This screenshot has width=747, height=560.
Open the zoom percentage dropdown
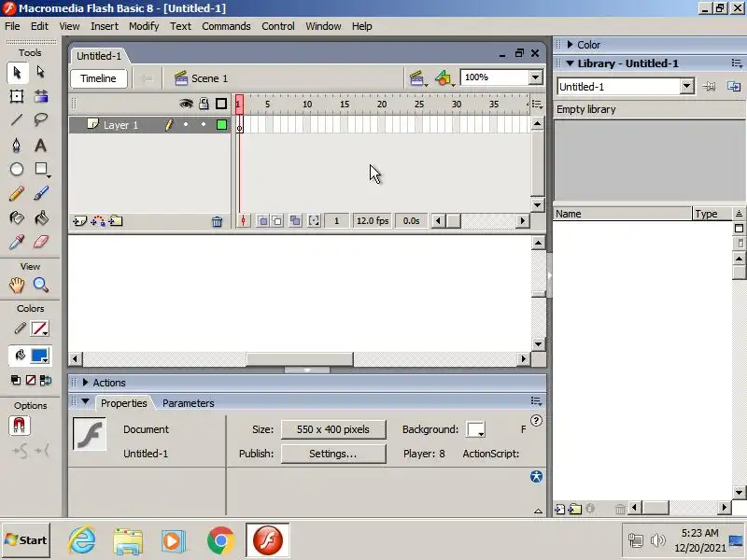(x=535, y=77)
